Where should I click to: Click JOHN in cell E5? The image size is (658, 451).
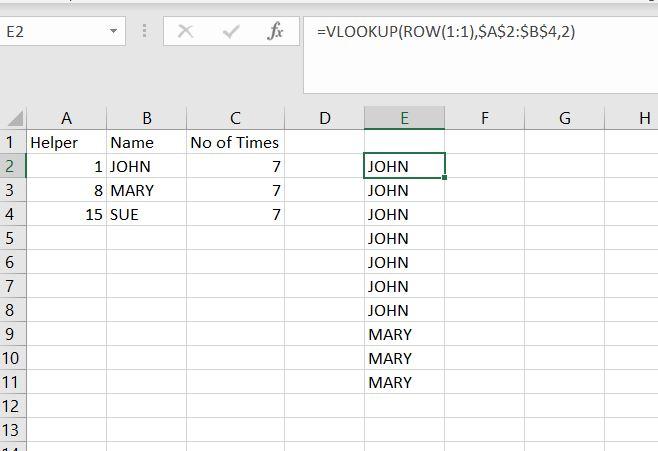(x=404, y=238)
